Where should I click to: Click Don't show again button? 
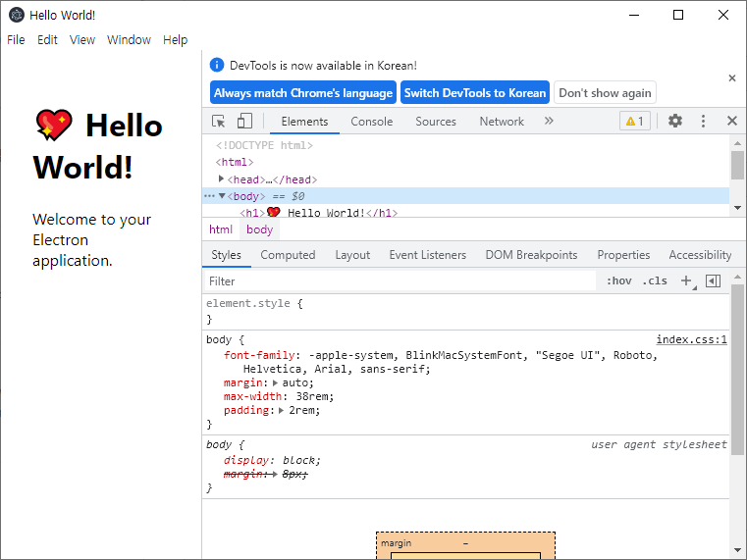(x=605, y=93)
